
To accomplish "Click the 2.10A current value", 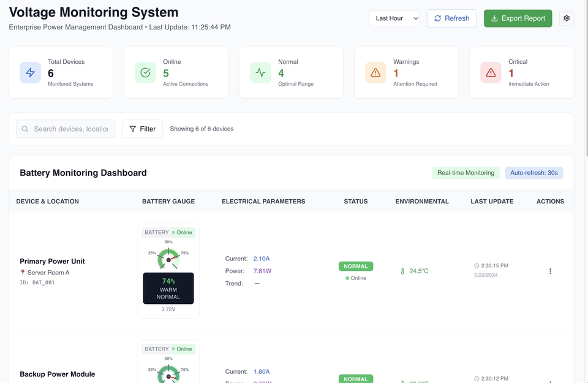I will 262,259.
